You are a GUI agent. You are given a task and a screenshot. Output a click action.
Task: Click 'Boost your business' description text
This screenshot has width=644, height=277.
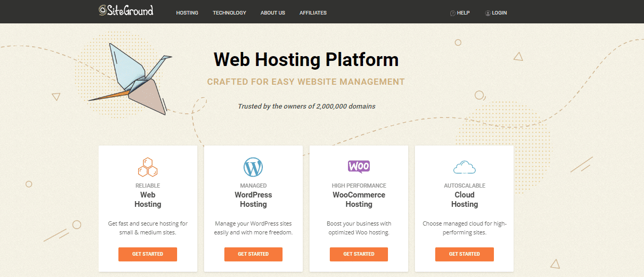point(359,228)
